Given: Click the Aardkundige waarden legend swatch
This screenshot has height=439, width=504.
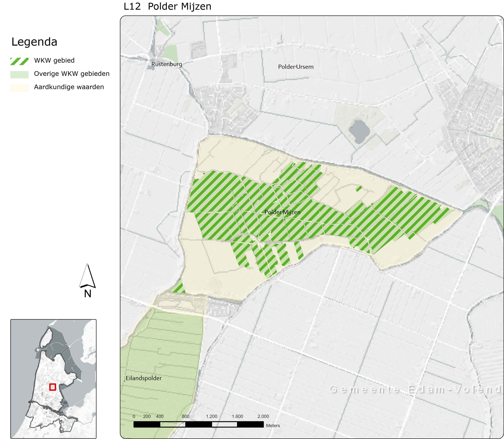Looking at the screenshot, I should click(x=19, y=88).
